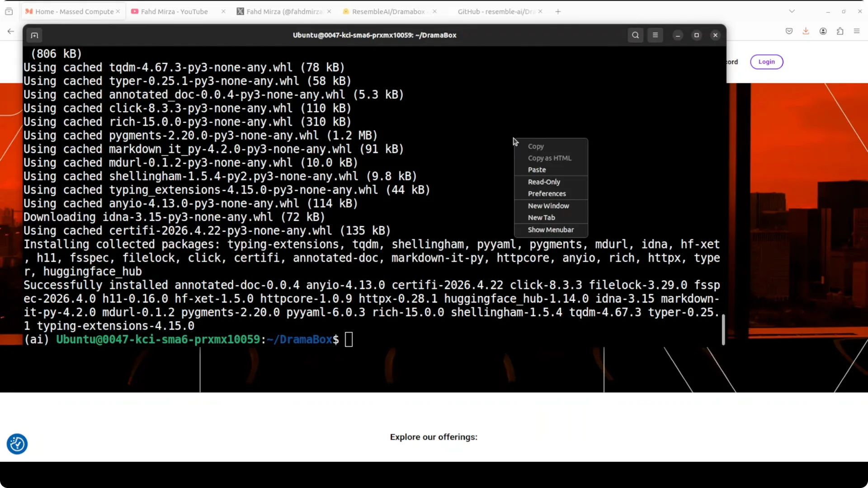This screenshot has height=488, width=868.
Task: Close the Fahd Mirza - YouTube tab
Action: (x=223, y=11)
